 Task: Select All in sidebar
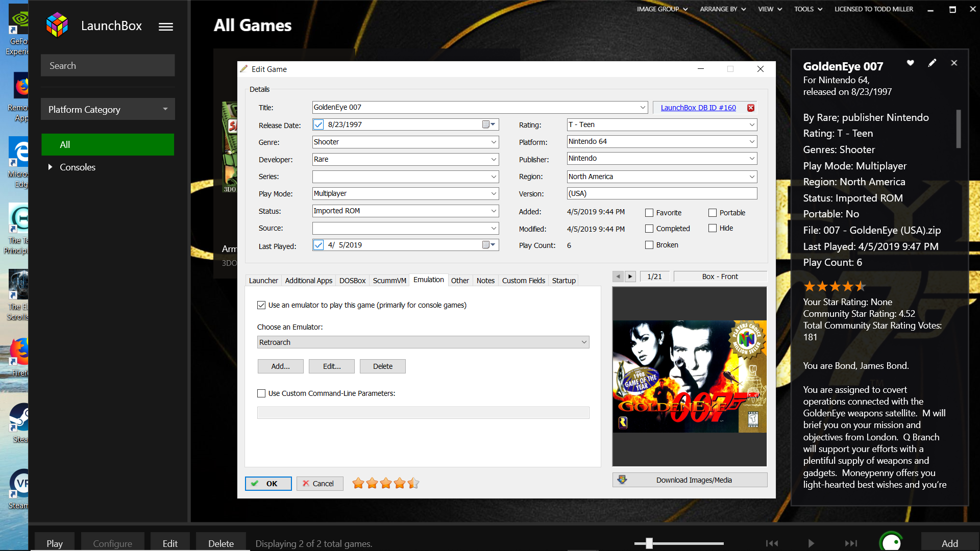[108, 144]
